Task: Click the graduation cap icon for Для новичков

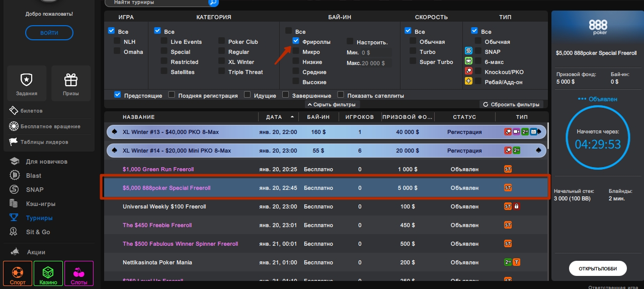Action: (x=15, y=162)
